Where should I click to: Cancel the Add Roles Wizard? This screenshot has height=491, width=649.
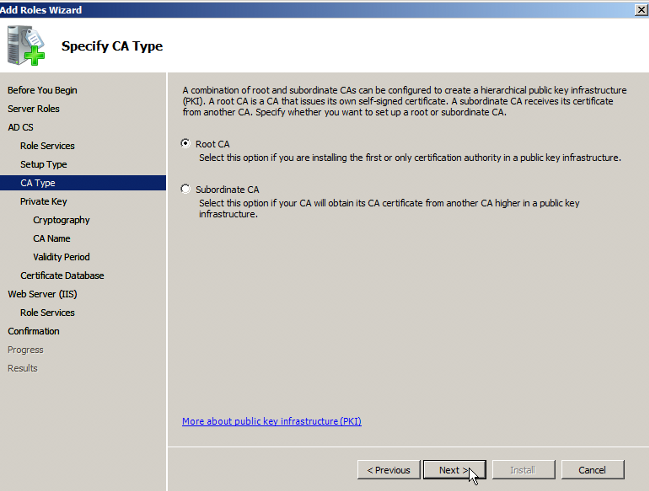[x=592, y=470]
